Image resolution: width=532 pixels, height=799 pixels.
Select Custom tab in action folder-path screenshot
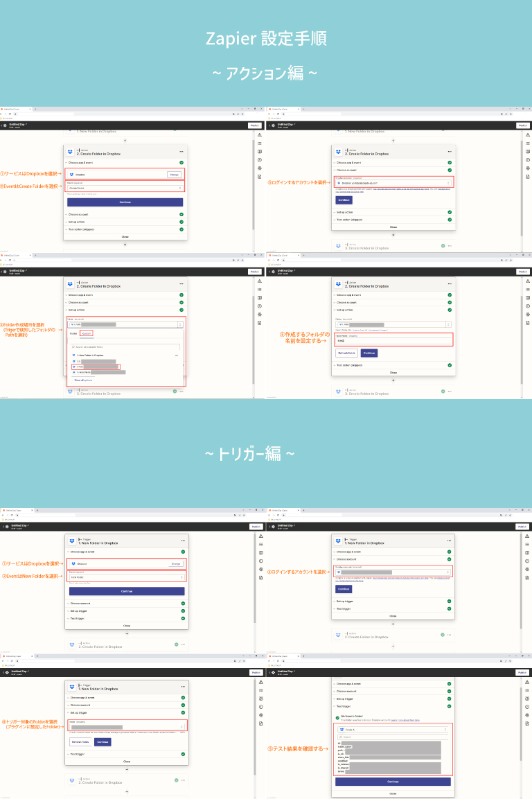(87, 334)
